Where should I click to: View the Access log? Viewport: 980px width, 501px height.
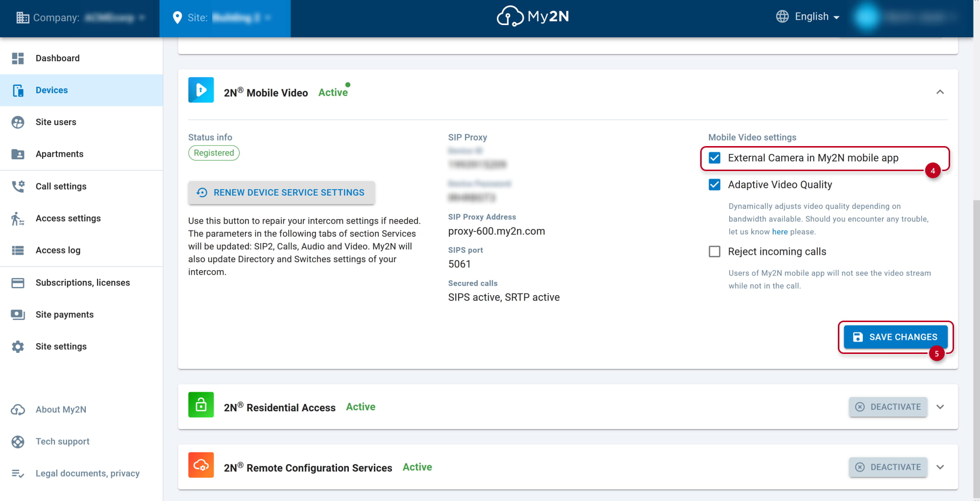pos(81,250)
